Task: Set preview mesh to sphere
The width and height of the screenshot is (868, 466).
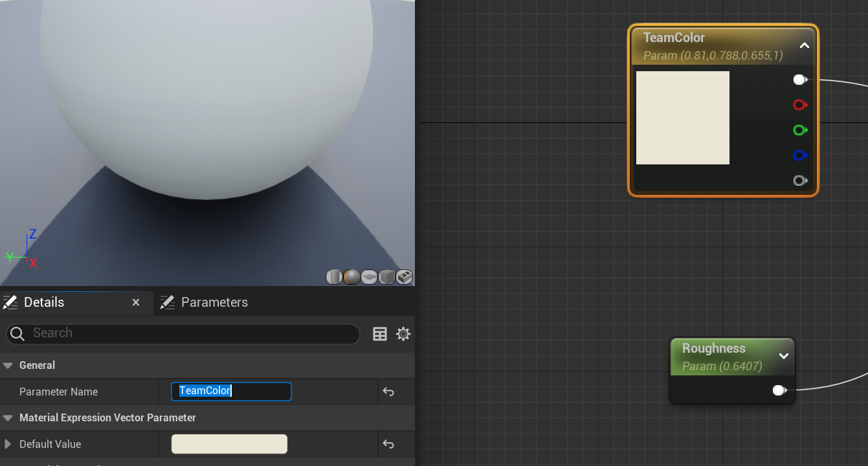Action: pyautogui.click(x=351, y=277)
